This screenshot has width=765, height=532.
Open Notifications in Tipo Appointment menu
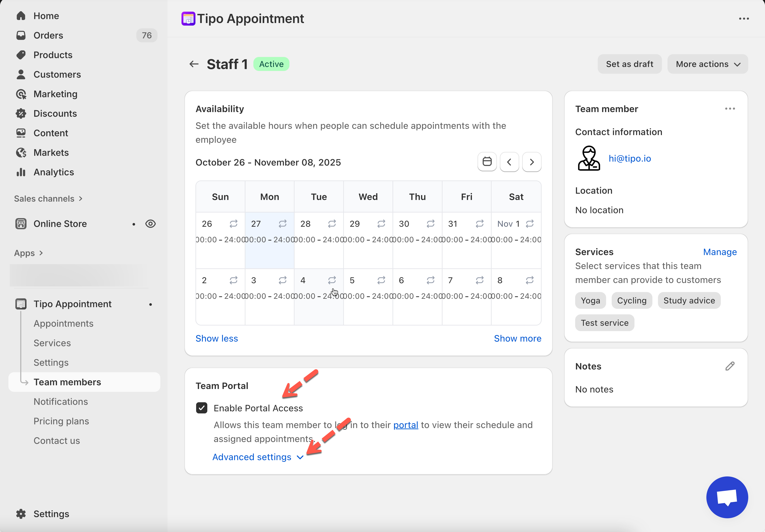(61, 402)
